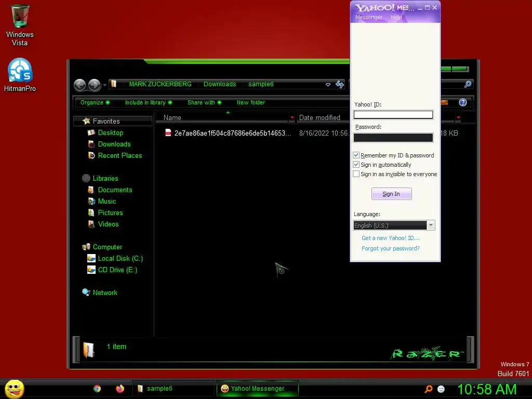Click the folder icon in the address bar
This screenshot has height=399, width=532.
(114, 84)
